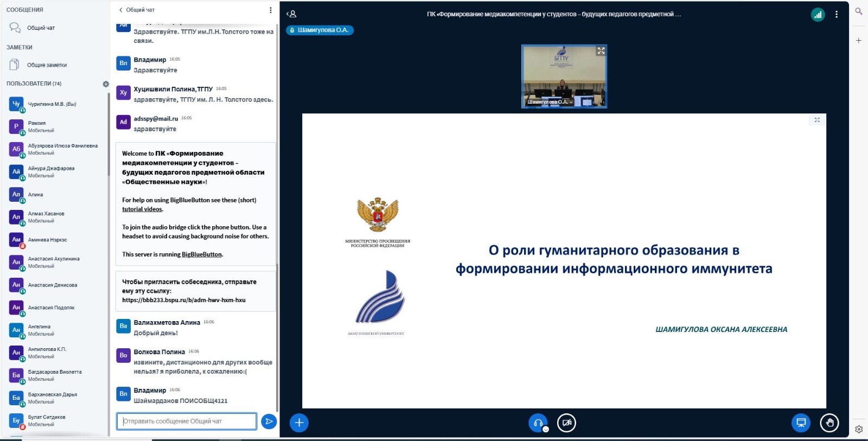Open the main options menu top right
The height and width of the screenshot is (441, 868).
836,15
